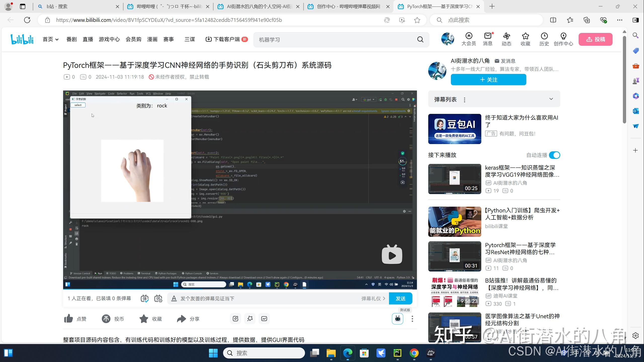
Task: Click the 测试版 AI assistant robot icon
Action: [398, 319]
